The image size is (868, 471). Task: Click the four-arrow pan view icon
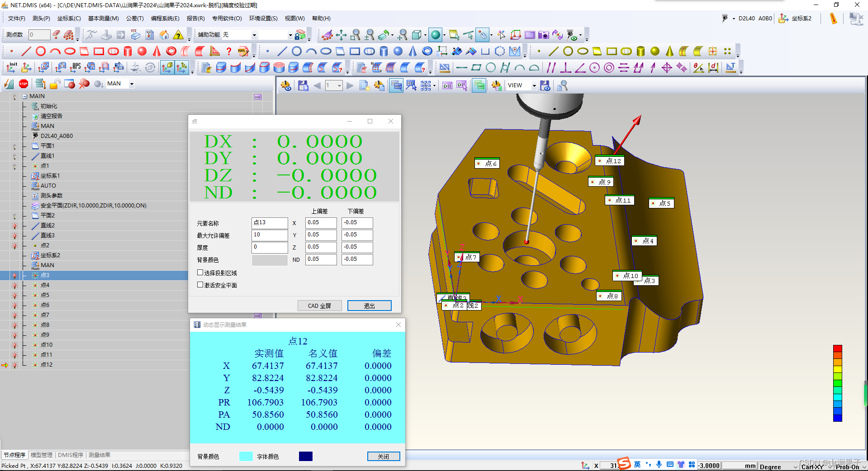341,35
